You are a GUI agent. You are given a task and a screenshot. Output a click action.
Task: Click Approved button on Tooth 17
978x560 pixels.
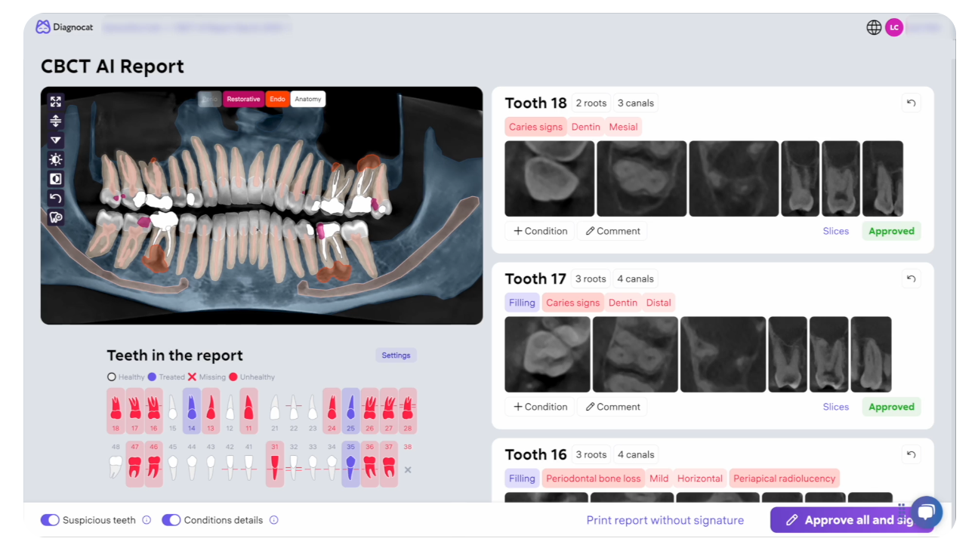(x=891, y=407)
